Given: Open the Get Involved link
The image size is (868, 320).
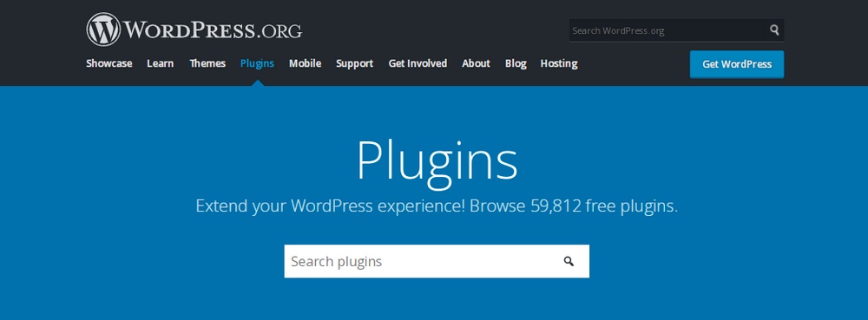Looking at the screenshot, I should point(418,63).
